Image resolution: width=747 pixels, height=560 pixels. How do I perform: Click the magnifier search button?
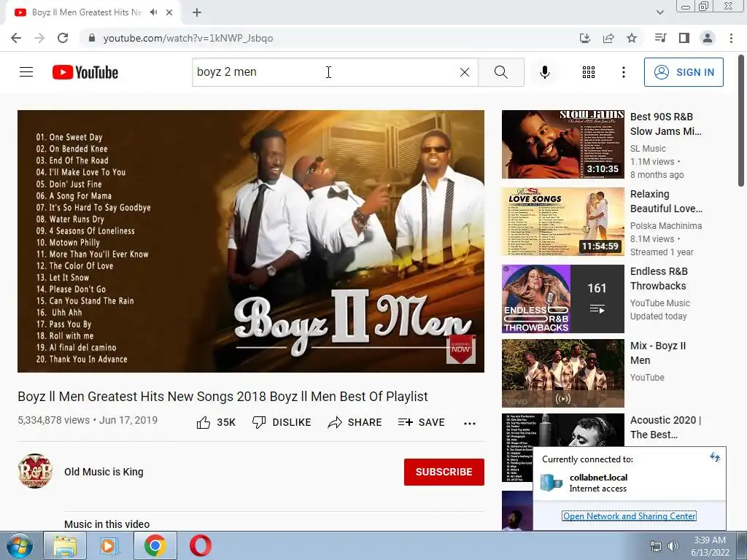click(500, 72)
